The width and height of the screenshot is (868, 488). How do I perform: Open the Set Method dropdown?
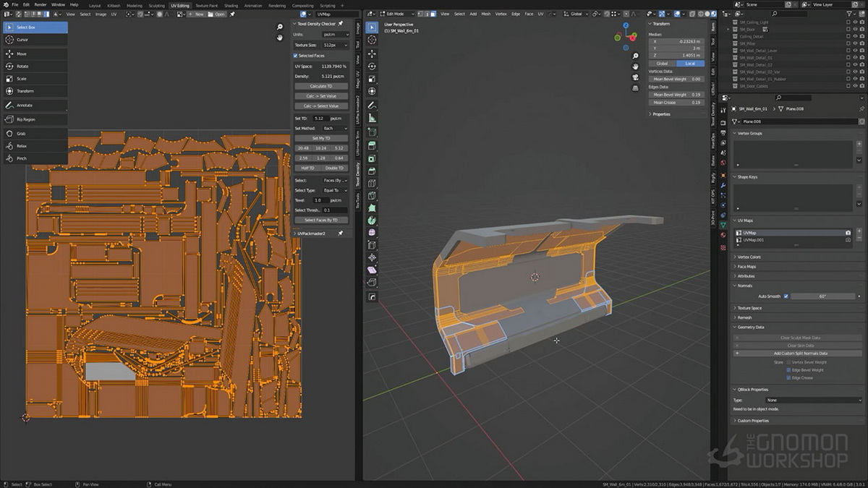point(336,128)
